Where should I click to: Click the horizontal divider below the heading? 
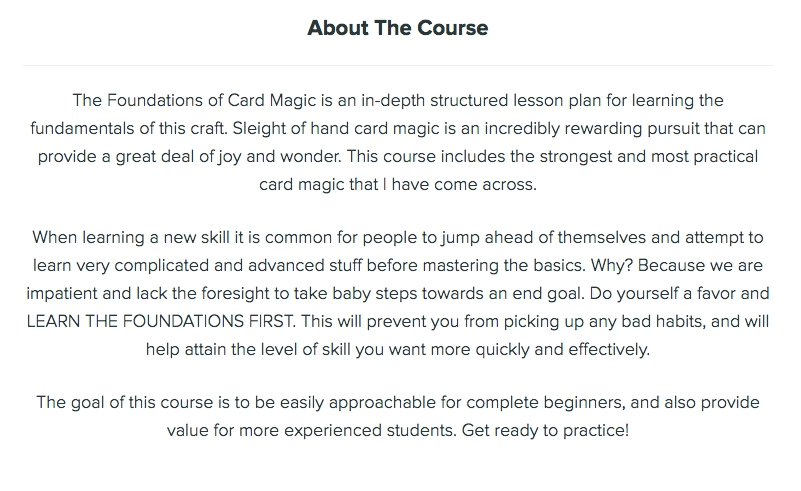tap(398, 65)
